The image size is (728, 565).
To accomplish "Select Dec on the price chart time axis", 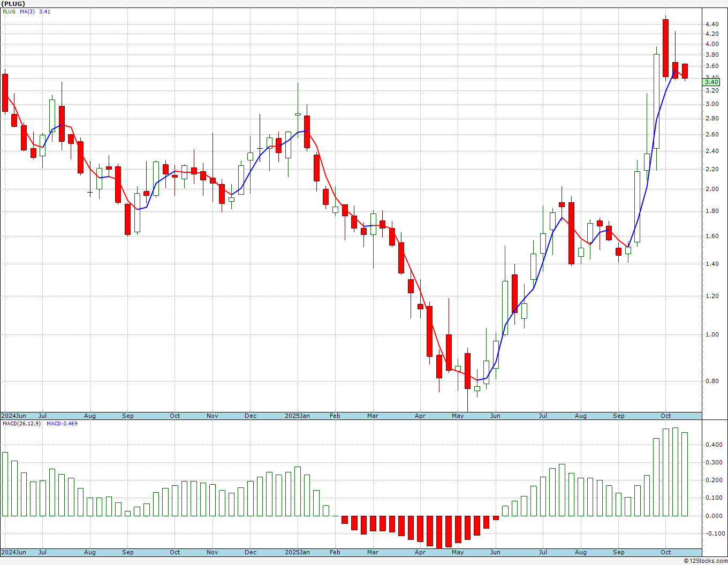I will tap(250, 416).
